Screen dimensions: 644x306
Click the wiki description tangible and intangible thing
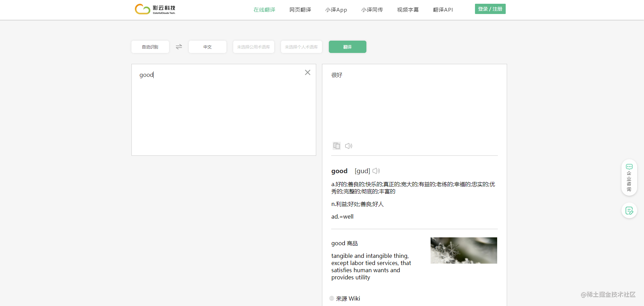[371, 266]
